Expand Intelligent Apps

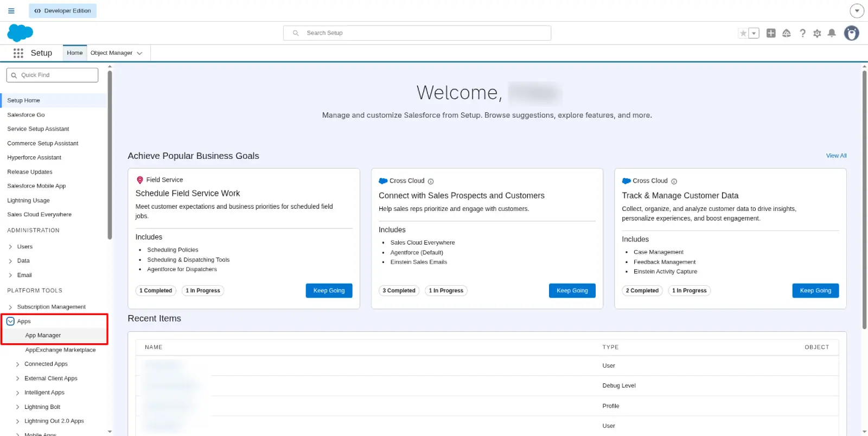tap(17, 393)
